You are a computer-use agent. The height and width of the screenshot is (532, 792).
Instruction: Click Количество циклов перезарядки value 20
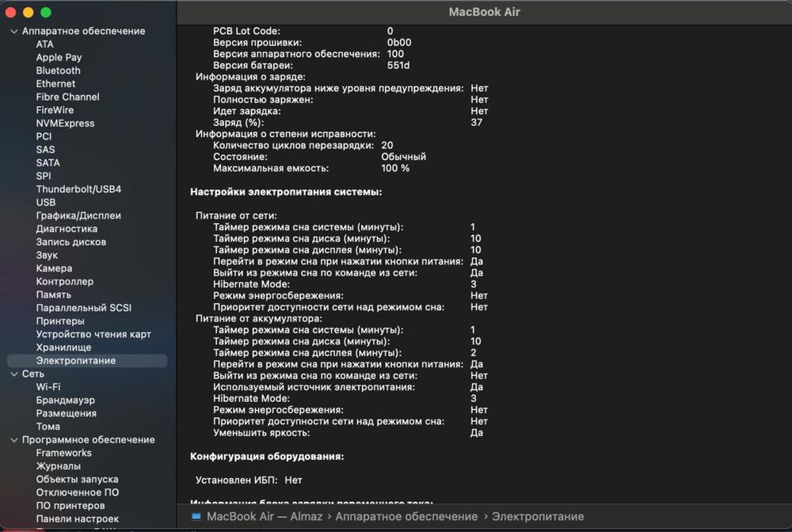pos(387,146)
